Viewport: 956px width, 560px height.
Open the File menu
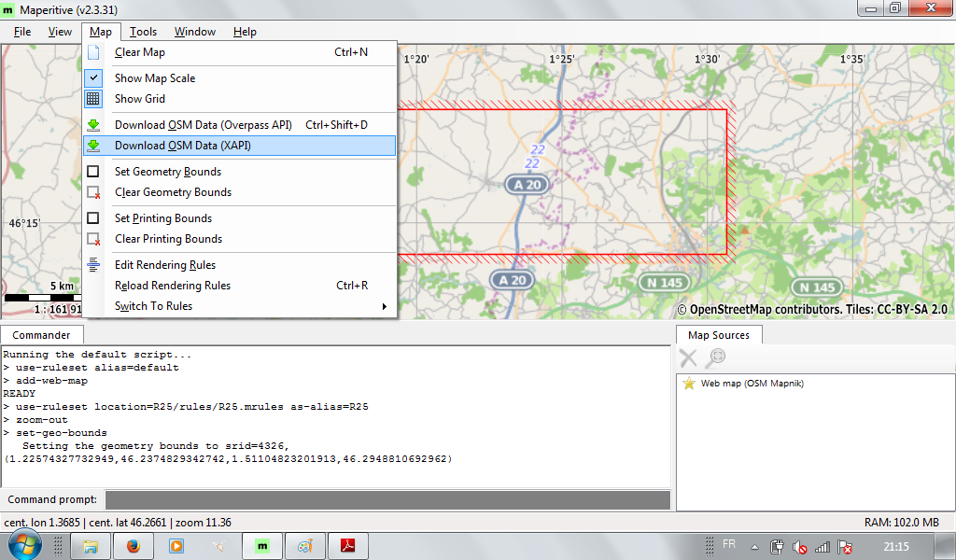tap(22, 32)
